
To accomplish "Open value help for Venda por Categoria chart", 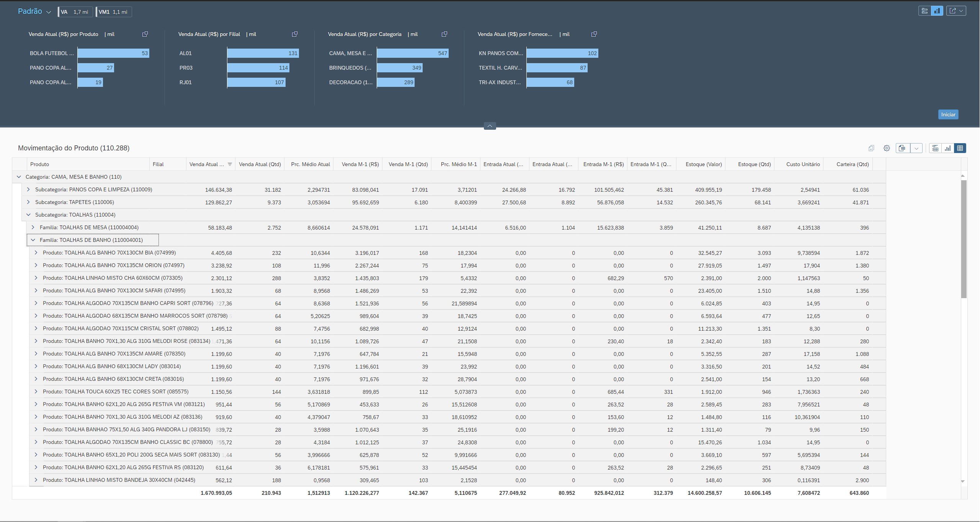I will (444, 34).
